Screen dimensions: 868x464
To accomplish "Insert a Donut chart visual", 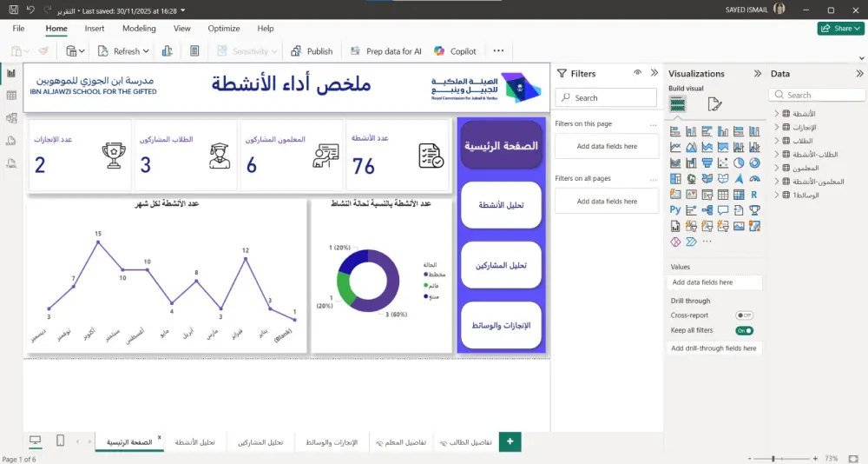I will tap(754, 163).
